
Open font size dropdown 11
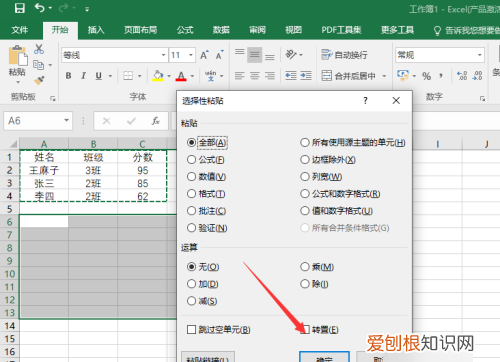(191, 55)
